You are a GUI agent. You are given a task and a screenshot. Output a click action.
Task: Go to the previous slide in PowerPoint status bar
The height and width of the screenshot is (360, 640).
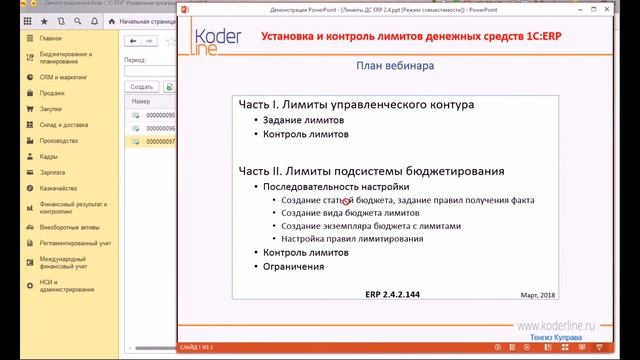tap(498, 347)
